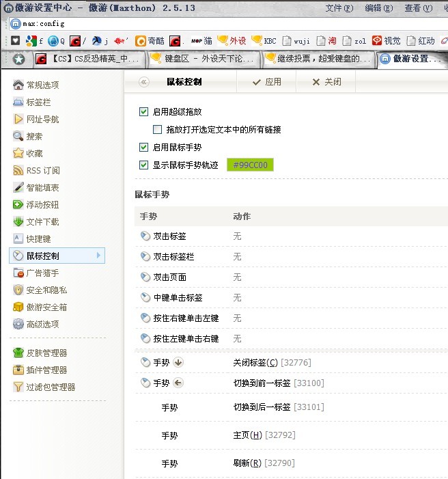
Task: Open 查看(V) menu
Action: [419, 8]
